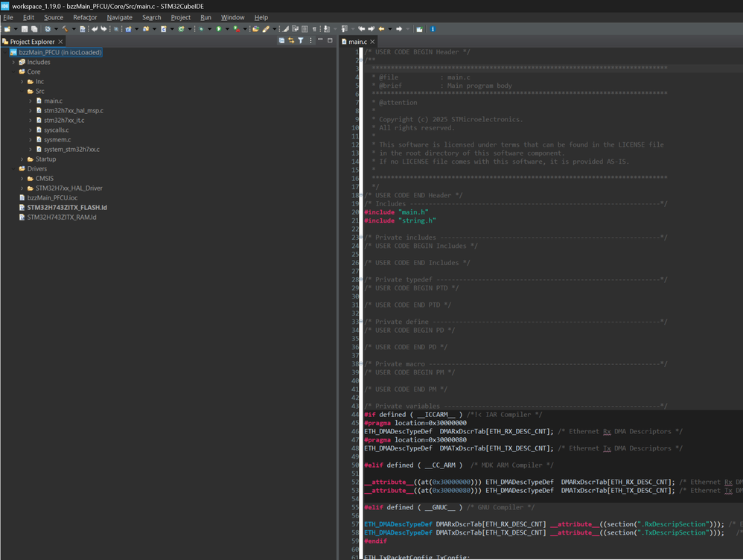Collapse all items in Project Explorer
The image size is (743, 560).
[281, 41]
